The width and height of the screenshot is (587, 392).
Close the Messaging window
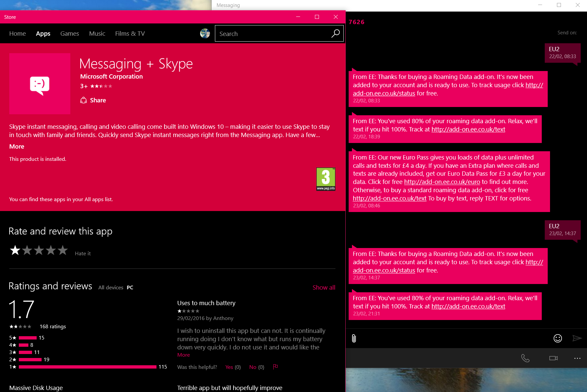tap(578, 5)
